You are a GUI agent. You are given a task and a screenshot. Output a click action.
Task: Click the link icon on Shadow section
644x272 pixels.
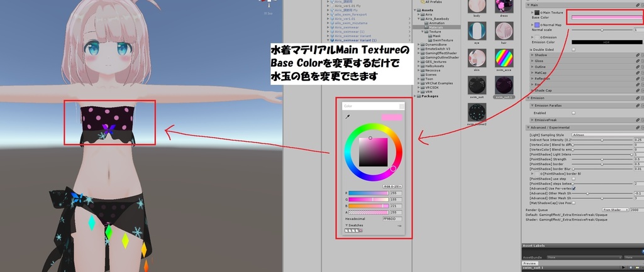[x=638, y=55]
